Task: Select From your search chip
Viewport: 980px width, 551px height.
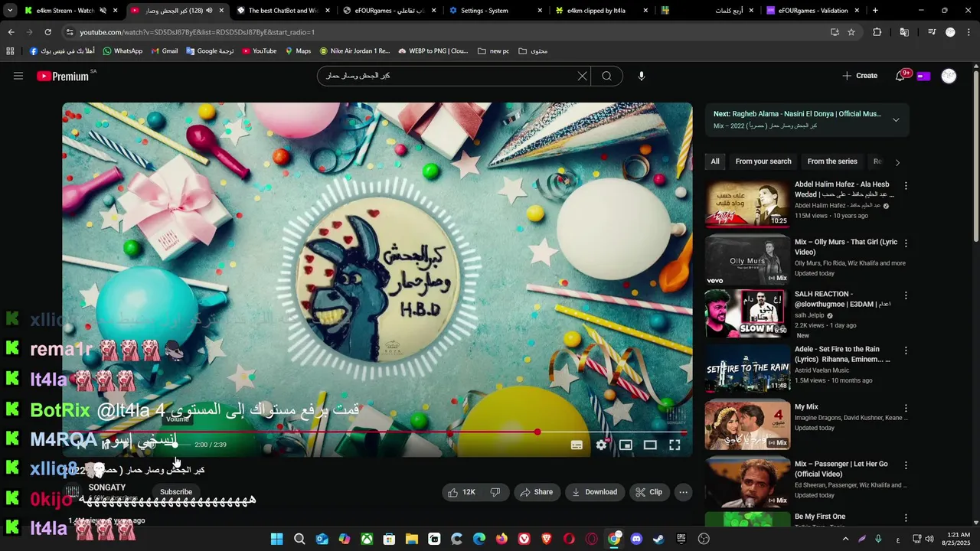Action: (x=763, y=161)
